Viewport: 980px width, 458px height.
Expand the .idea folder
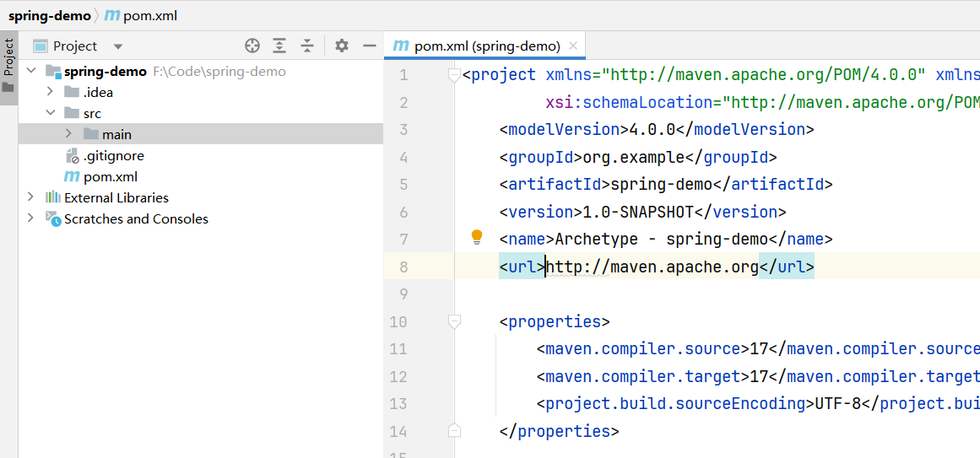point(50,93)
